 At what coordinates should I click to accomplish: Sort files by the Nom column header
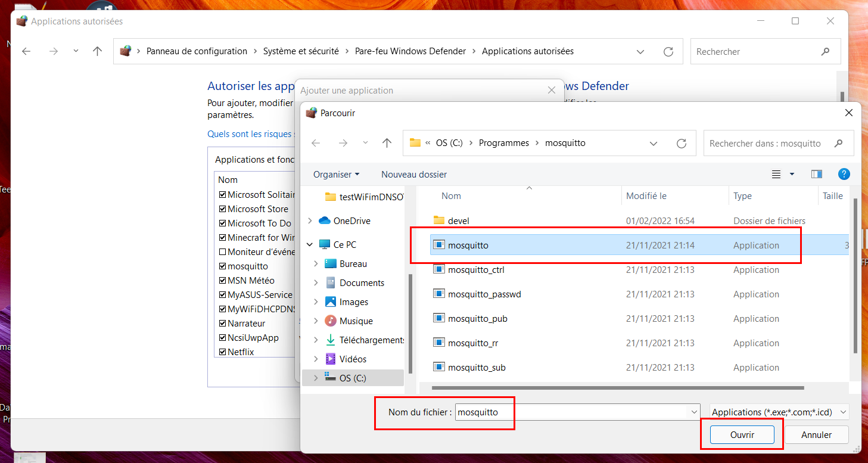451,195
